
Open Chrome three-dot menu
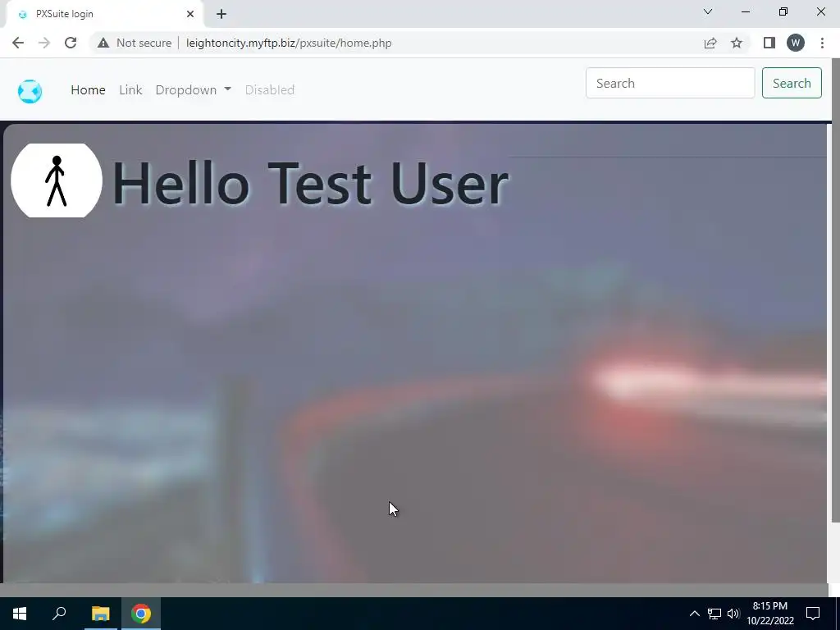[x=822, y=43]
